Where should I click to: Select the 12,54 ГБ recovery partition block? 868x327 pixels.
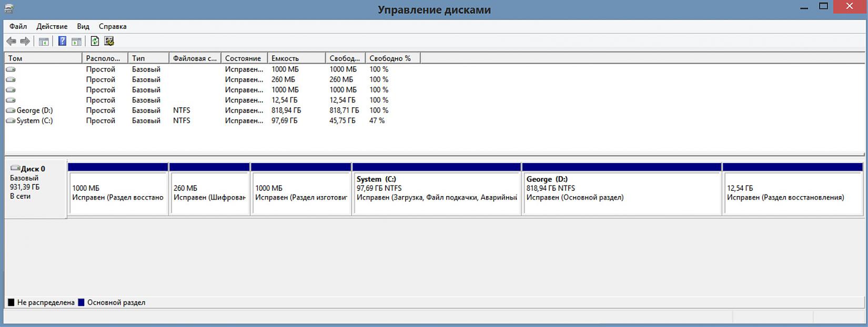793,189
